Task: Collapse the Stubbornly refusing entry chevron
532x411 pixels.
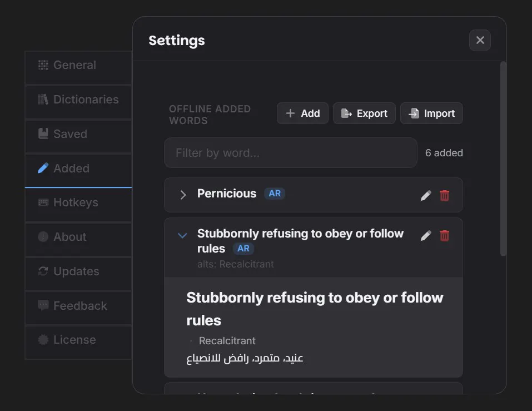Action: pos(182,235)
